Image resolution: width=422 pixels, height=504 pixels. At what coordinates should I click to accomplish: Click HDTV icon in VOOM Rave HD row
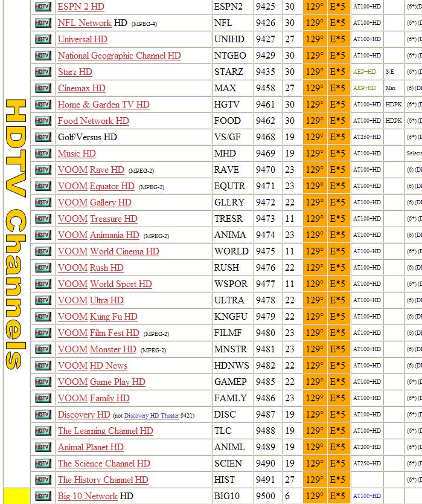tap(42, 170)
